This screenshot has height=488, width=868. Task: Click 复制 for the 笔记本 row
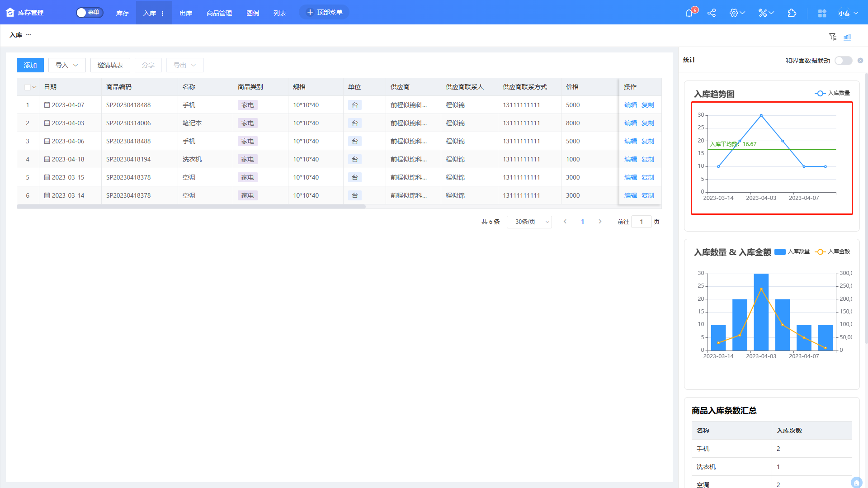648,123
